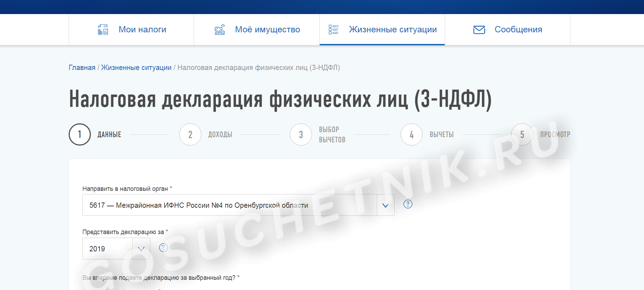Expand tax authority dropdown chevron arrow
The image size is (644, 290).
(x=386, y=205)
